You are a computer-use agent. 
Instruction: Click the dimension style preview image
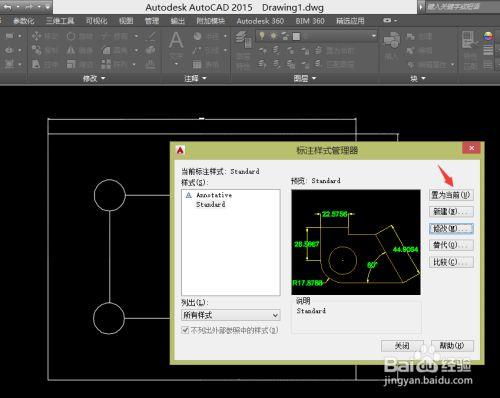356,242
